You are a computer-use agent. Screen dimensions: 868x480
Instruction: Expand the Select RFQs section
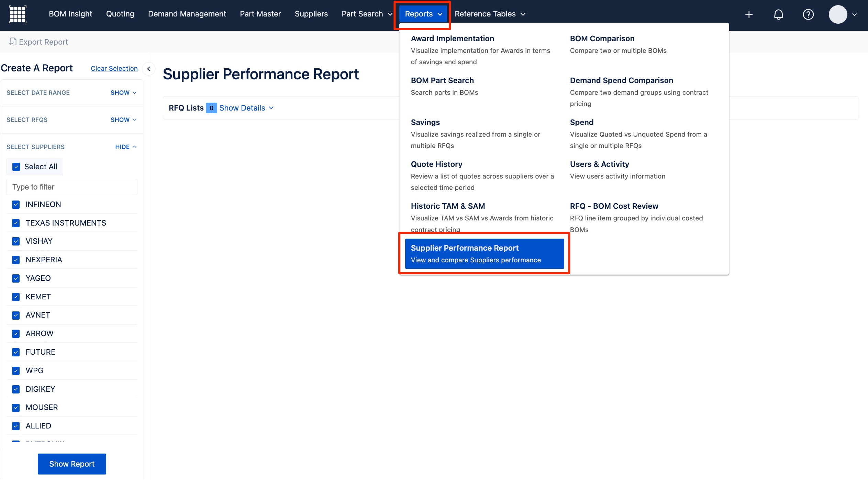click(x=123, y=120)
